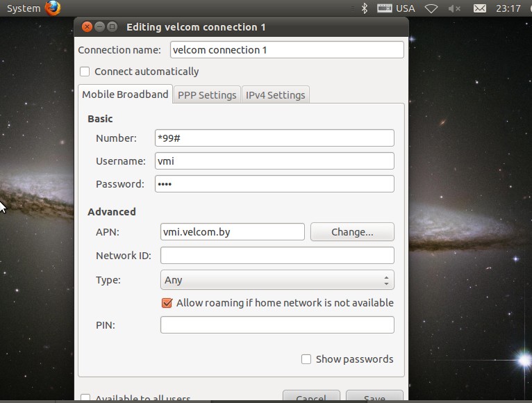
Task: Open the 23:17 clock in panel
Action: pyautogui.click(x=508, y=8)
